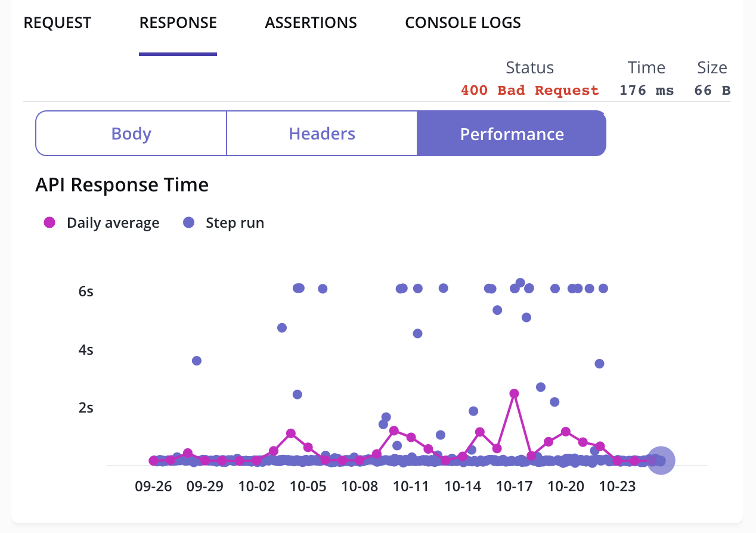Click the 66 B size value
756x533 pixels.
coord(712,91)
